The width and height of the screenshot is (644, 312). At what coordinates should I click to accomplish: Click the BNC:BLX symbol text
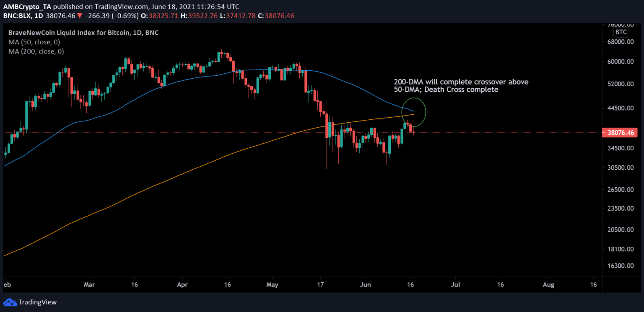pyautogui.click(x=17, y=16)
